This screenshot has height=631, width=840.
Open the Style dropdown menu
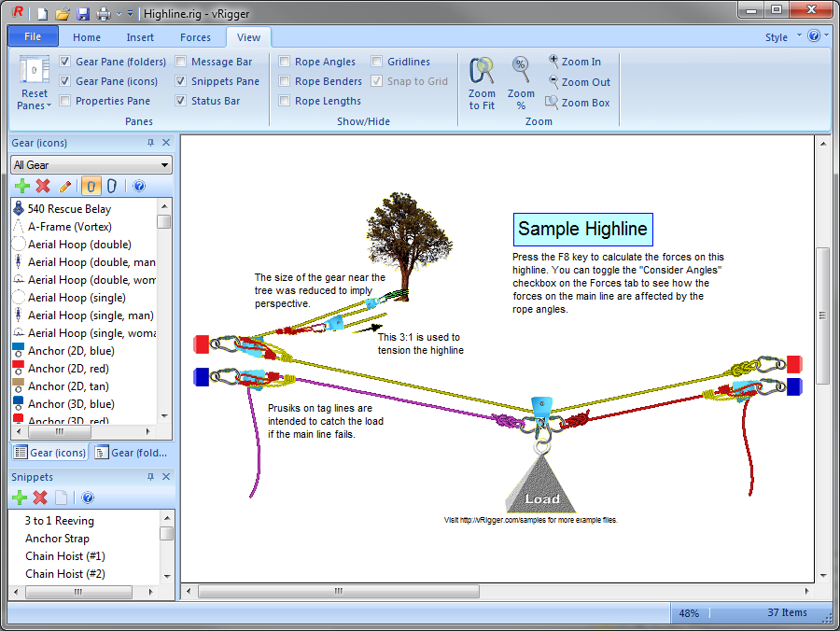781,37
